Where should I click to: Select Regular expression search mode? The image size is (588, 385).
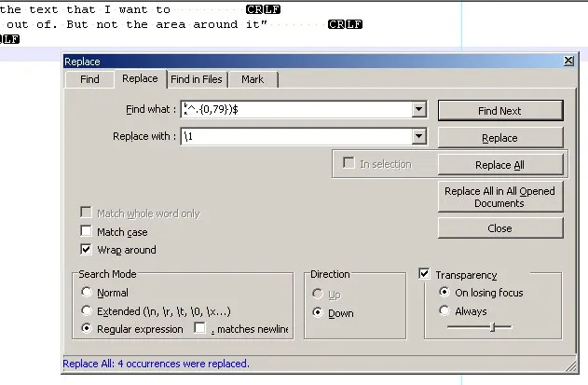point(87,328)
